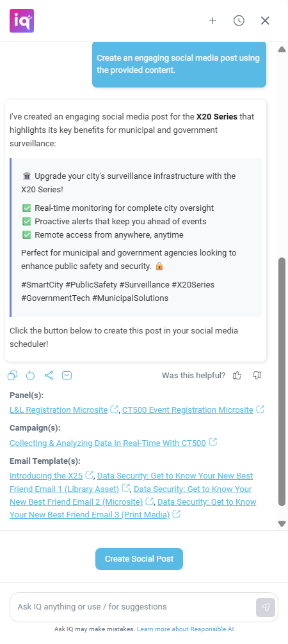Focus the Ask IQ input field

[x=132, y=607]
